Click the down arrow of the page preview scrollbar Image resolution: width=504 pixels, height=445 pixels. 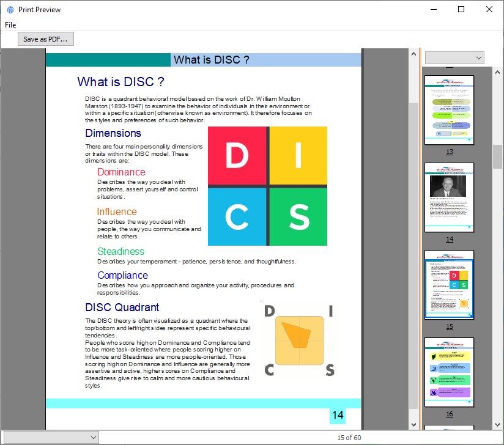[413, 425]
